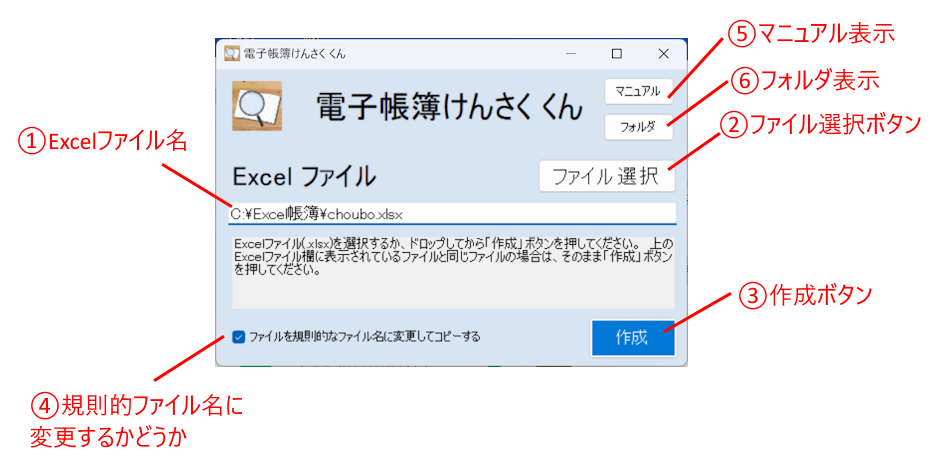The width and height of the screenshot is (931, 461).
Task: Click the Excel file path input field
Action: click(x=452, y=214)
